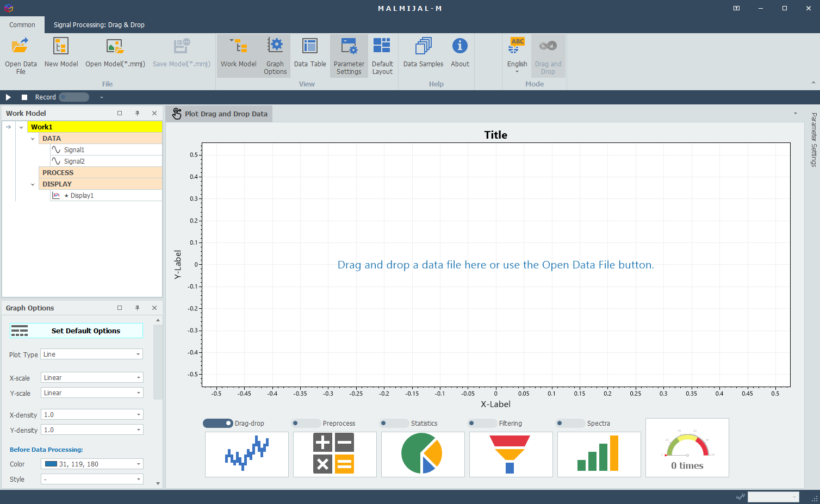Close the Work Model panel
Image resolution: width=820 pixels, height=504 pixels.
pos(154,113)
